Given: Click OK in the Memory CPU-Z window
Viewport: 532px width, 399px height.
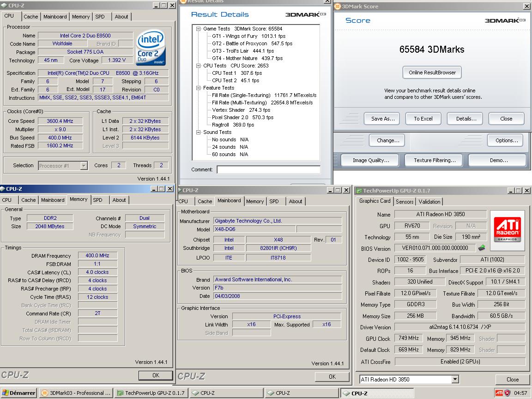Looking at the screenshot, I should (x=156, y=375).
